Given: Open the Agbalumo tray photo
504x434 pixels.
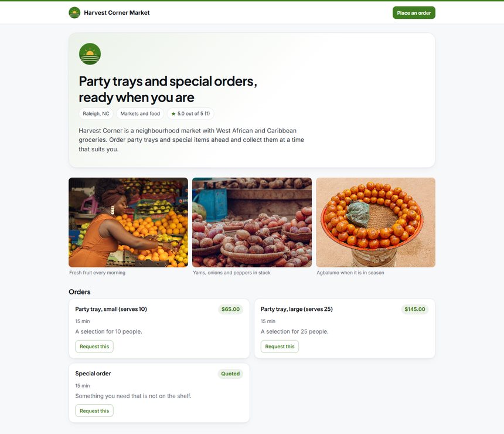Looking at the screenshot, I should [376, 222].
